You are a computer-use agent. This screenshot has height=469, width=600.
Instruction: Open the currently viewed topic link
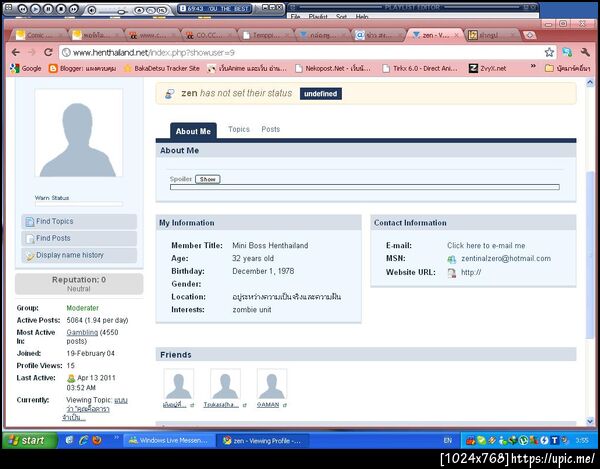point(96,409)
